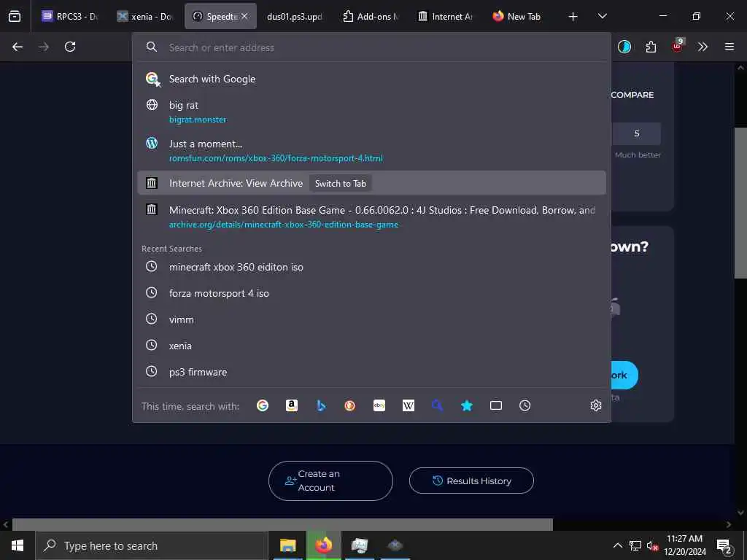
Task: Select rating 5 Much better
Action: [636, 134]
